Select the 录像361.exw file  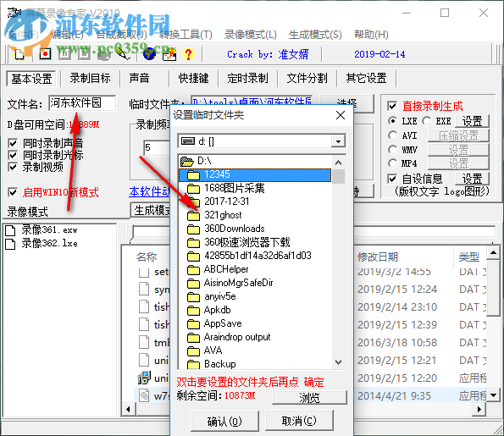click(x=42, y=230)
